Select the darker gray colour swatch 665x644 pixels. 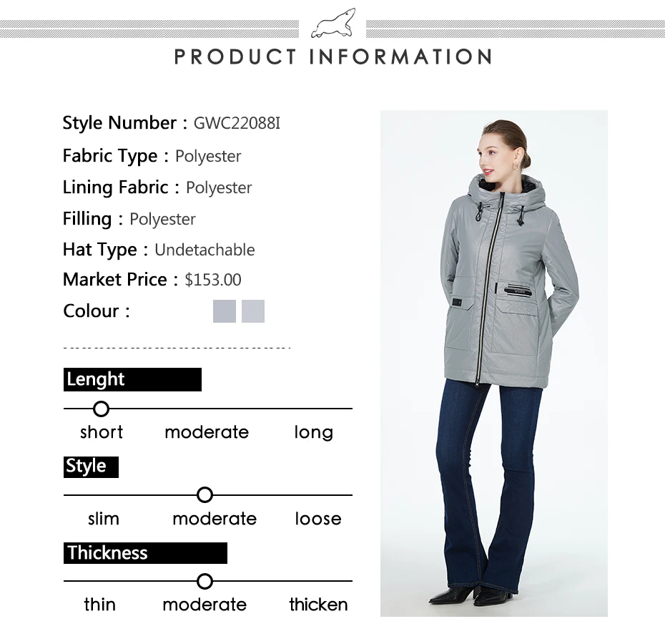click(x=225, y=311)
